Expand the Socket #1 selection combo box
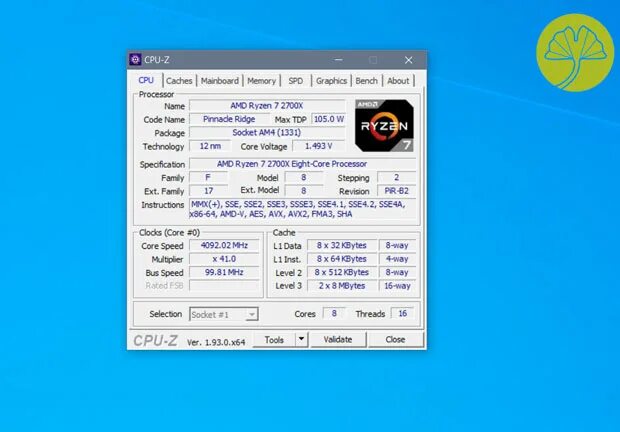 (224, 314)
